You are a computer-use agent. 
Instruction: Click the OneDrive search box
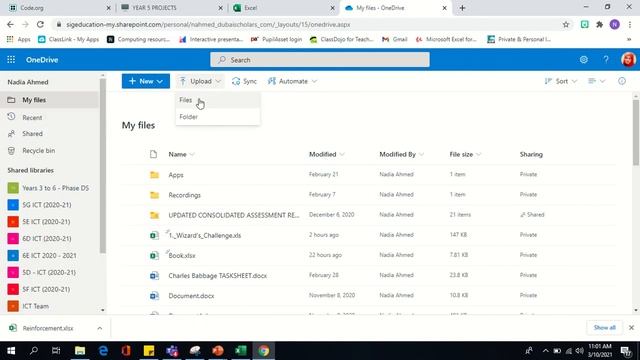click(x=320, y=60)
